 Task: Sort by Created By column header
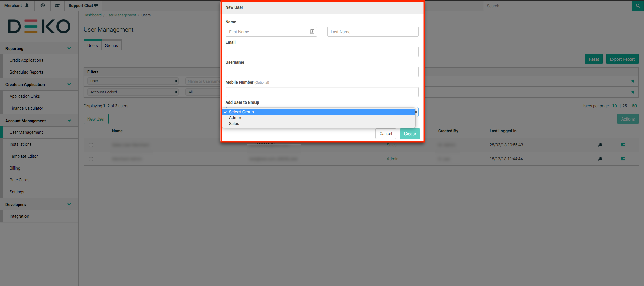pyautogui.click(x=448, y=131)
